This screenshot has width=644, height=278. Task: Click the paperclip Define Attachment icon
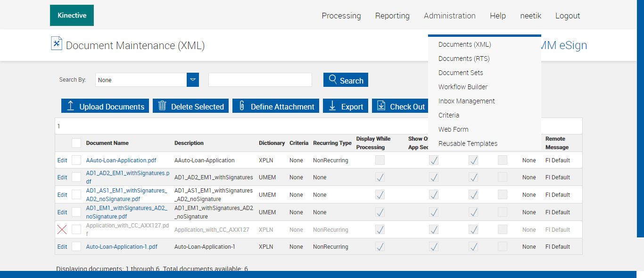click(x=242, y=106)
